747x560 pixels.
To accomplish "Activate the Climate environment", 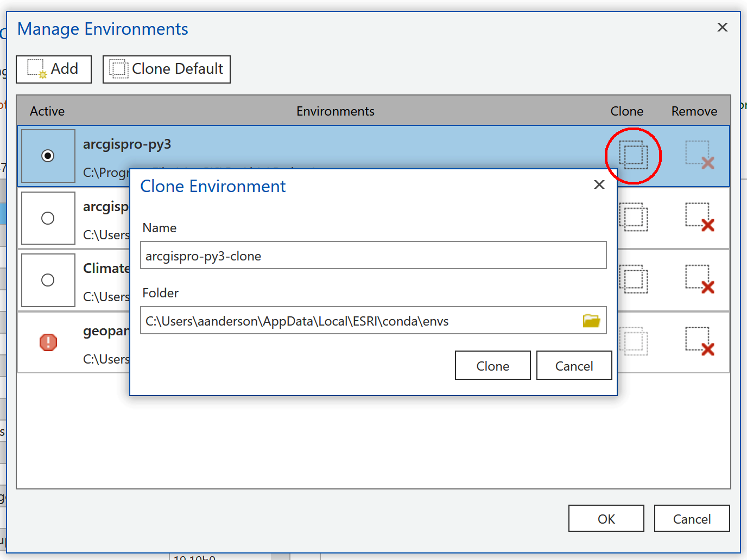I will (x=48, y=280).
